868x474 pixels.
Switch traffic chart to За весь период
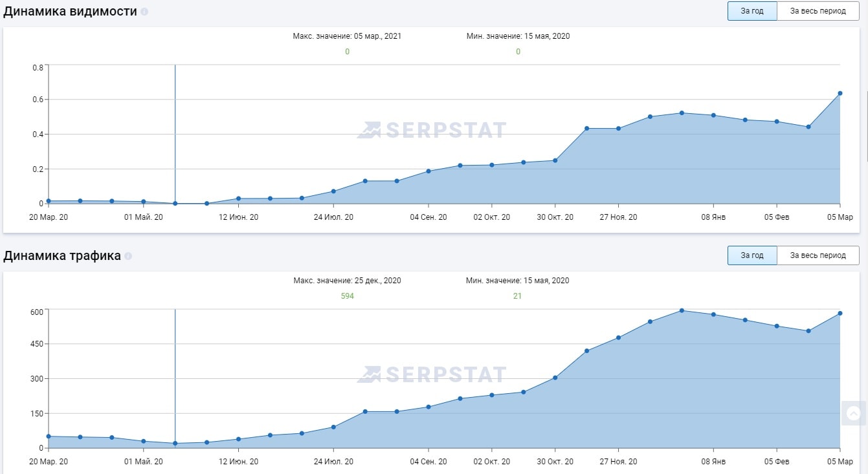point(818,255)
